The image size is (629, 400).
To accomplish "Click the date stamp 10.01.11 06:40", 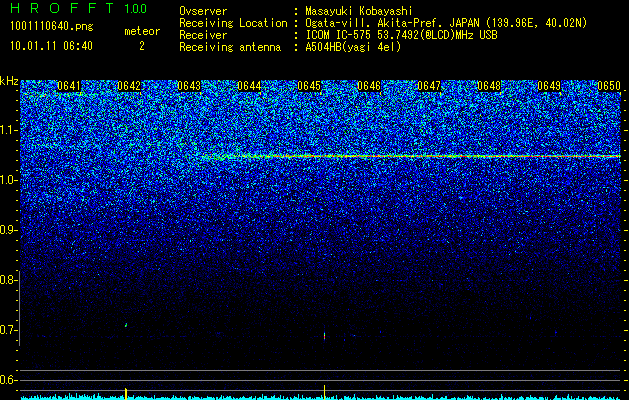I will tap(51, 46).
